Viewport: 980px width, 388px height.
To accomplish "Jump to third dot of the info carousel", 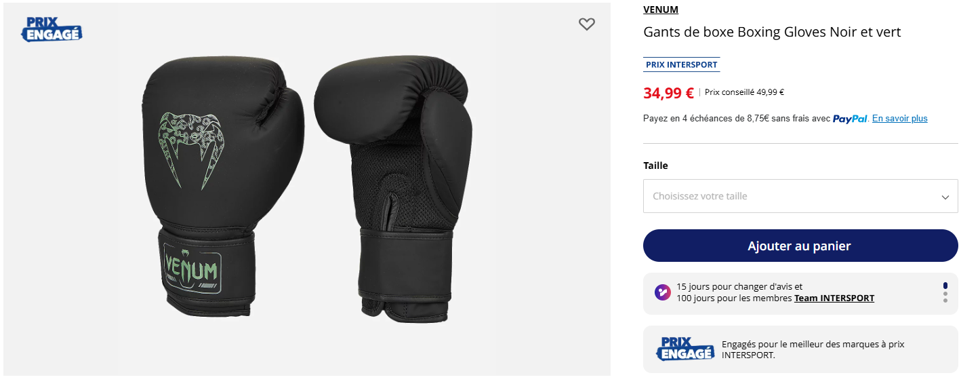I will tap(945, 300).
